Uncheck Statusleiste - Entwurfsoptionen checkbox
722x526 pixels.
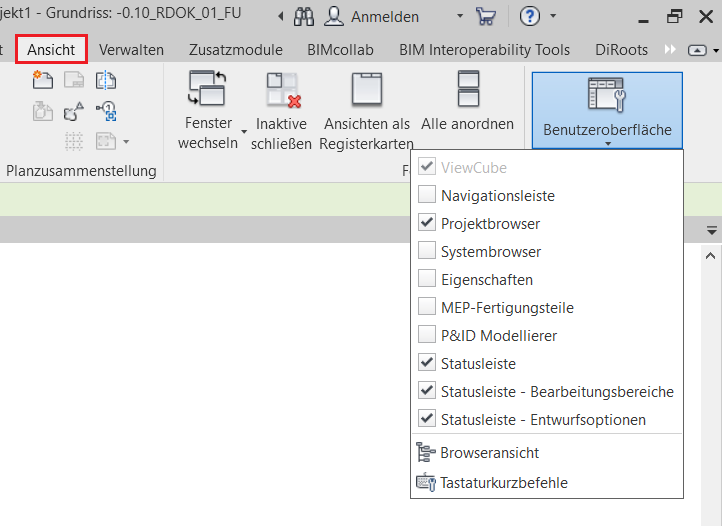(x=427, y=419)
